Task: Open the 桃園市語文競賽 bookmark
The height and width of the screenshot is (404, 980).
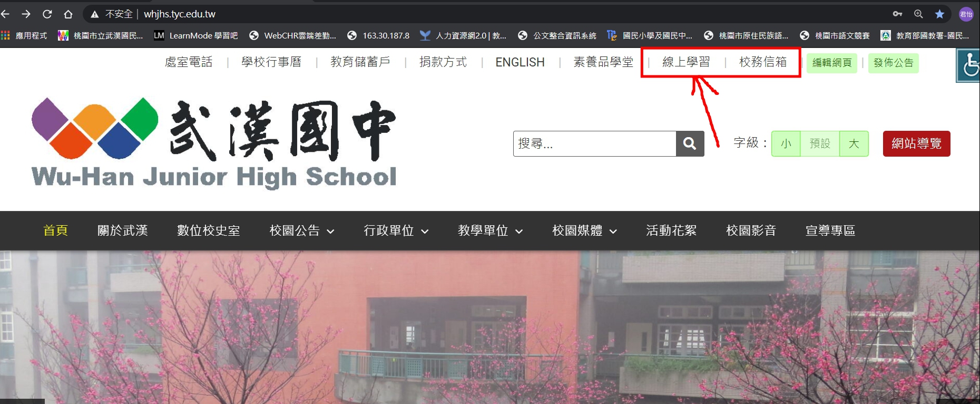Action: 835,35
